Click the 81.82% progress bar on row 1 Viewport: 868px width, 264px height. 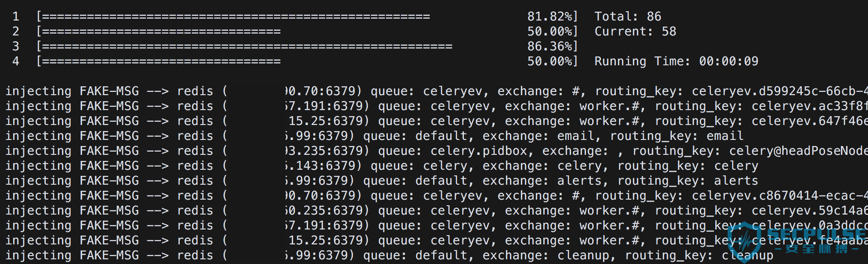[x=307, y=17]
